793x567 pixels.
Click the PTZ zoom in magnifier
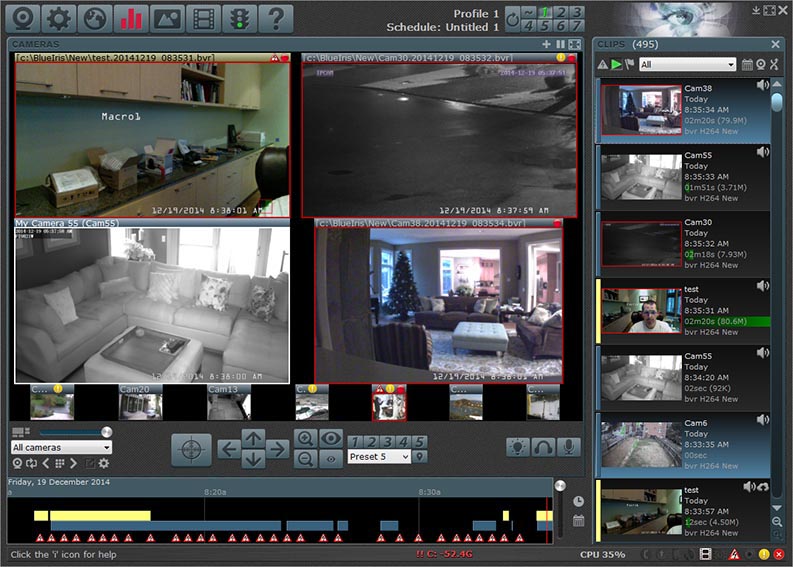pyautogui.click(x=305, y=438)
